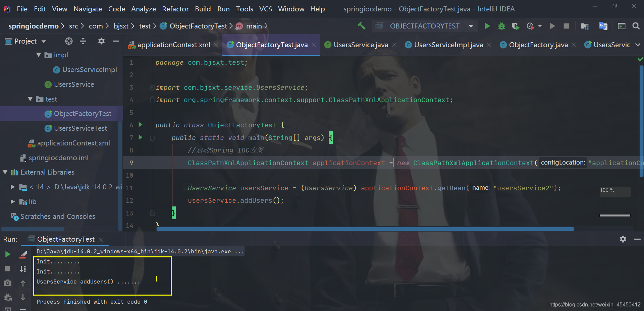Close the ObjectFactoryTest.java tab
Viewport: 644px width, 311px height.
[314, 45]
